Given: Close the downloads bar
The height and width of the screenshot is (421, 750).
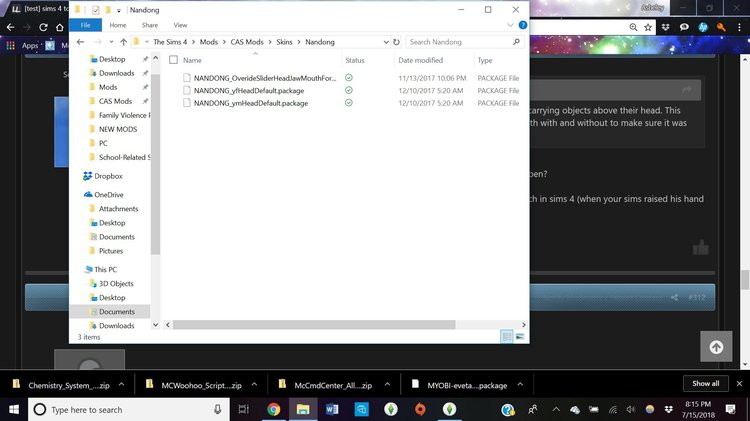Looking at the screenshot, I should [739, 384].
